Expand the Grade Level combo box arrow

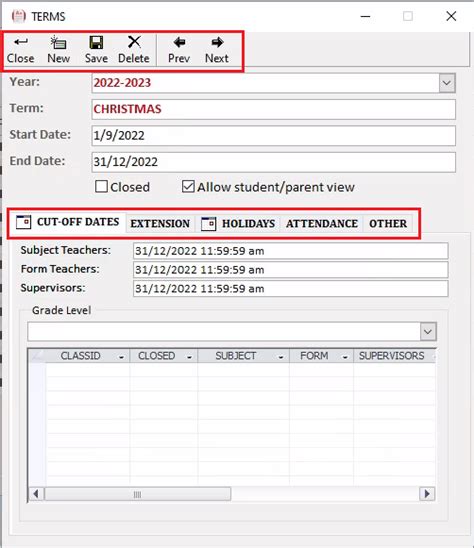pos(428,331)
